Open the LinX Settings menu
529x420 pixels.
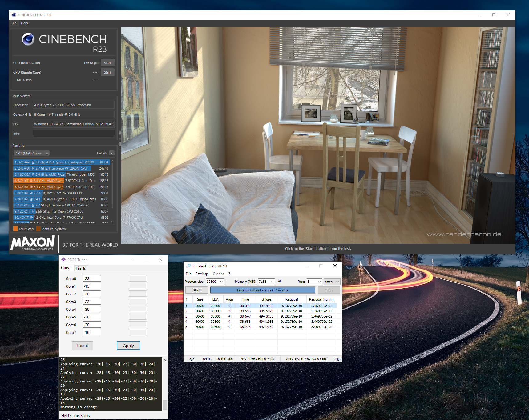[x=202, y=274]
